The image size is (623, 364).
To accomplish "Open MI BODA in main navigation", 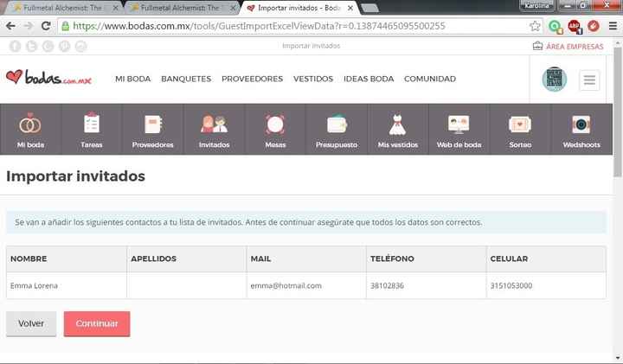I will (132, 79).
